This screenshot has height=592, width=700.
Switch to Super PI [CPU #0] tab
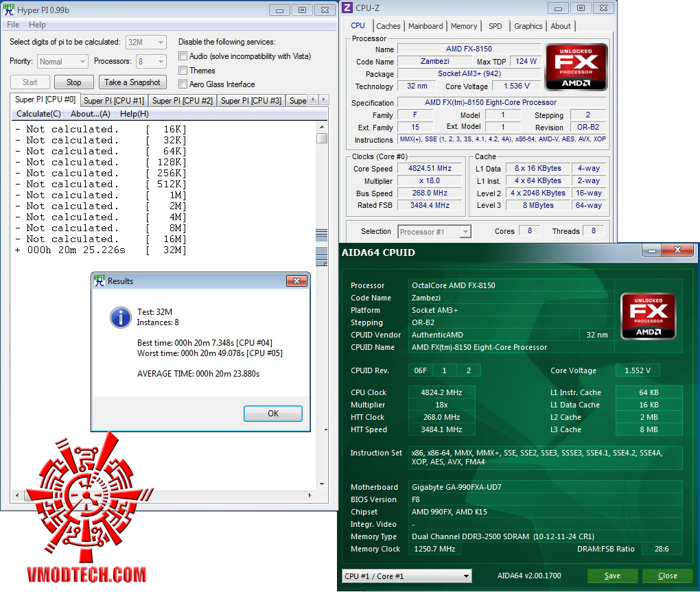click(x=45, y=99)
